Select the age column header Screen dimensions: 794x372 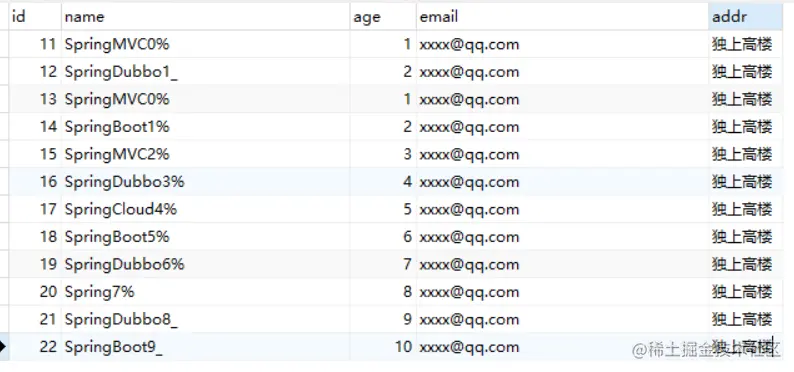point(383,17)
